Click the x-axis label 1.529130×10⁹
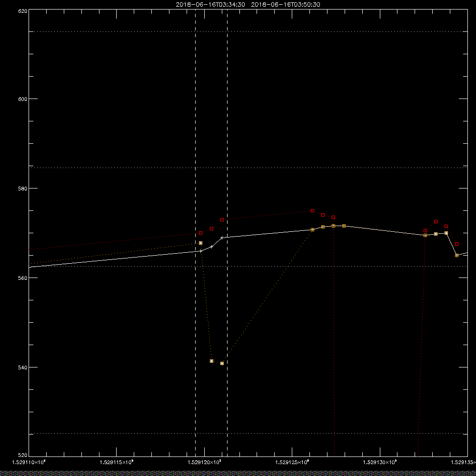This screenshot has width=476, height=476. [380, 462]
